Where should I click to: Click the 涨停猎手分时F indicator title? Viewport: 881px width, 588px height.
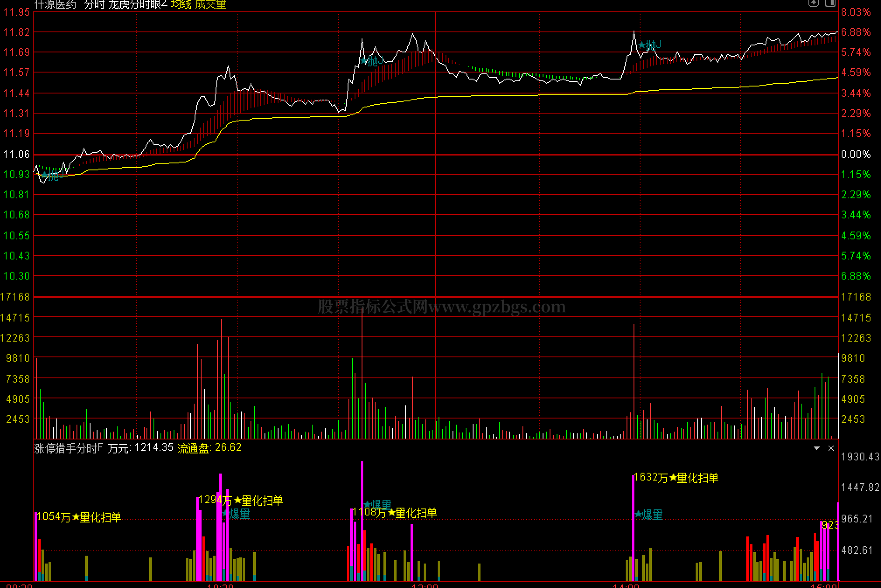69,448
